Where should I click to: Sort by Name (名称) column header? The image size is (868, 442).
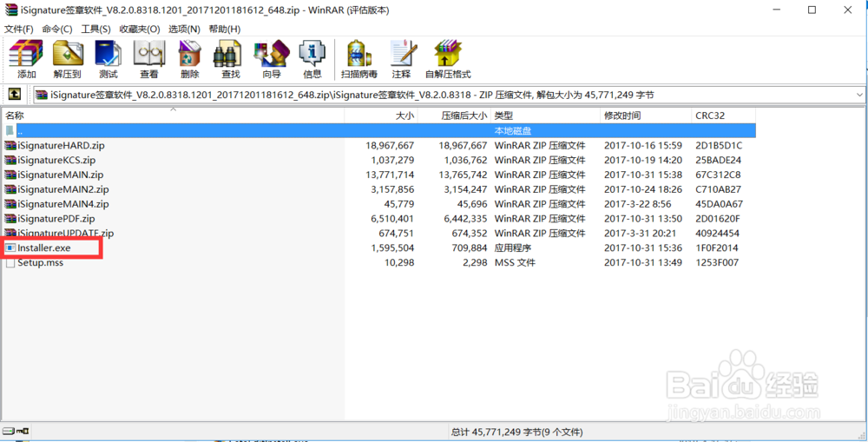click(173, 115)
